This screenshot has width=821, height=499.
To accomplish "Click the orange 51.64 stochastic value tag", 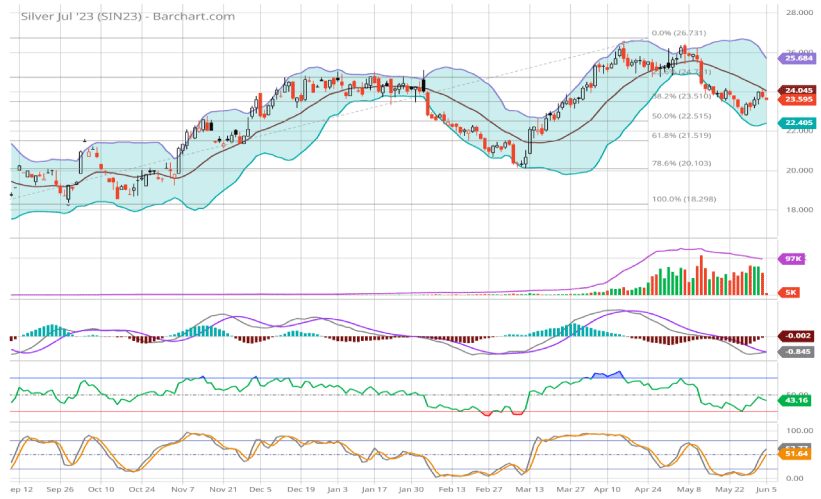I will (x=797, y=454).
